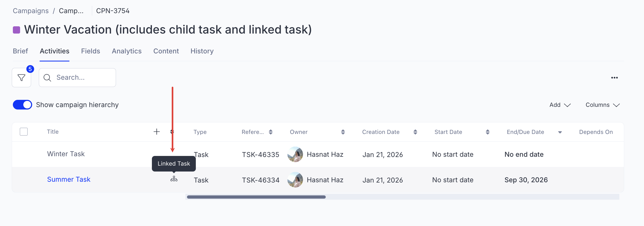Check the select-all checkbox in header

pos(24,132)
